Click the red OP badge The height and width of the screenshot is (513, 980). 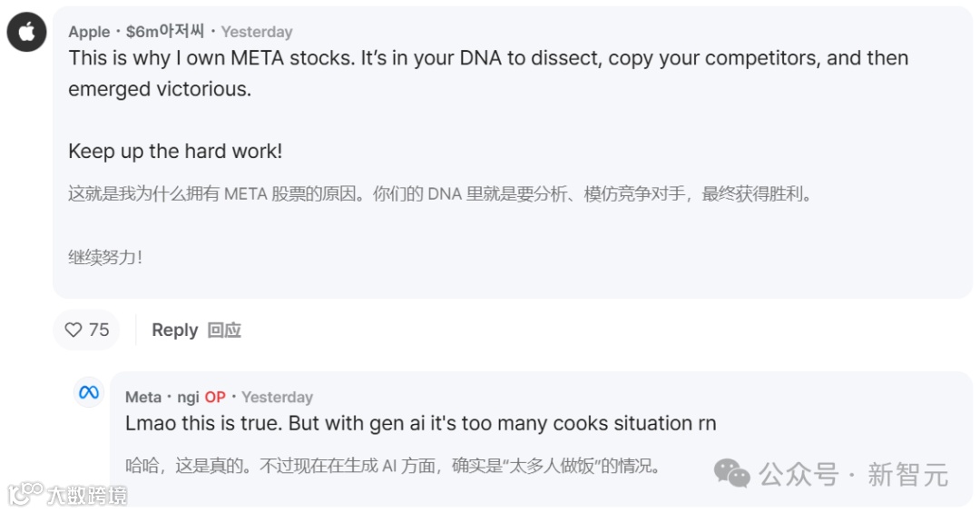point(215,397)
